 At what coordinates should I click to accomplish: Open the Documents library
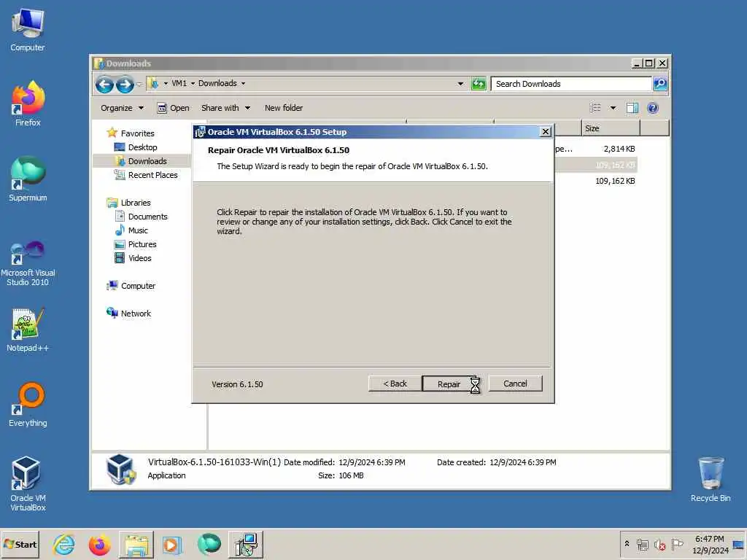(147, 216)
